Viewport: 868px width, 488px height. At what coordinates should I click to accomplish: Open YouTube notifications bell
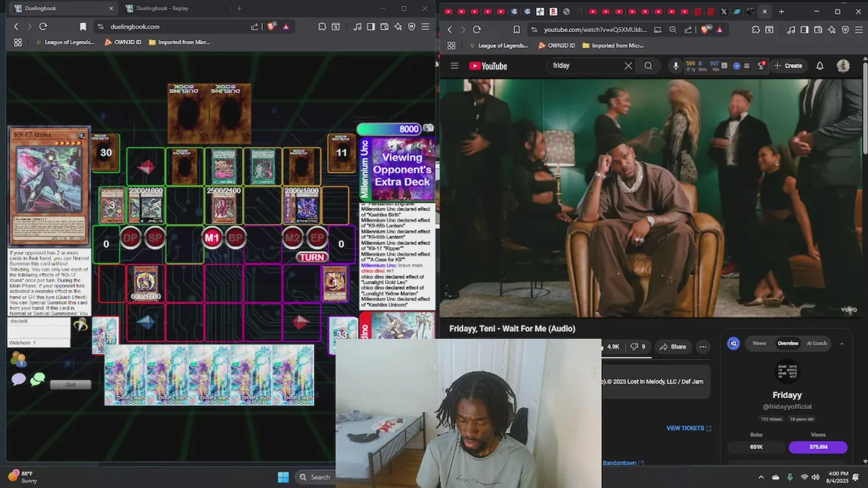(820, 66)
